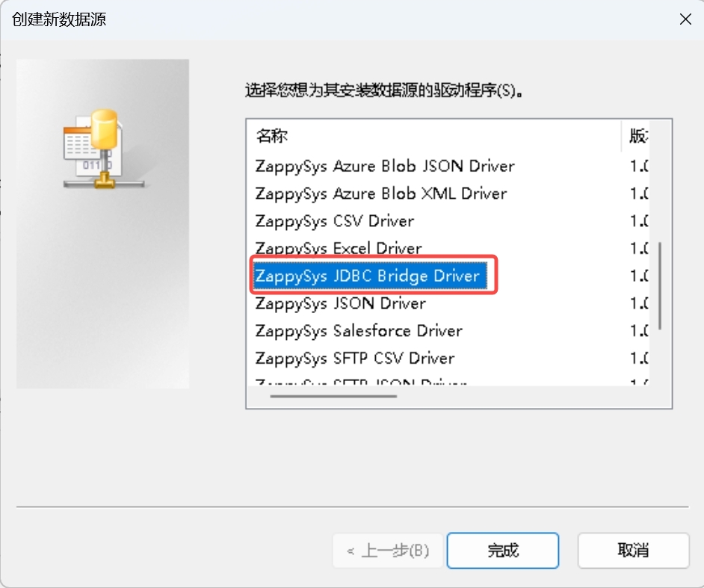Cancel the dialog with 取消
Image resolution: width=704 pixels, height=588 pixels.
click(633, 551)
